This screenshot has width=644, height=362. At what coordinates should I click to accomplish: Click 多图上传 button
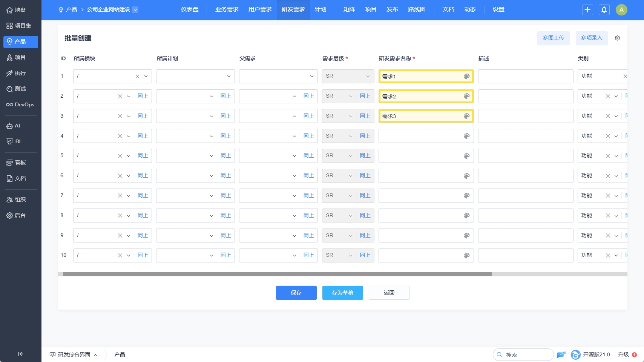[554, 38]
